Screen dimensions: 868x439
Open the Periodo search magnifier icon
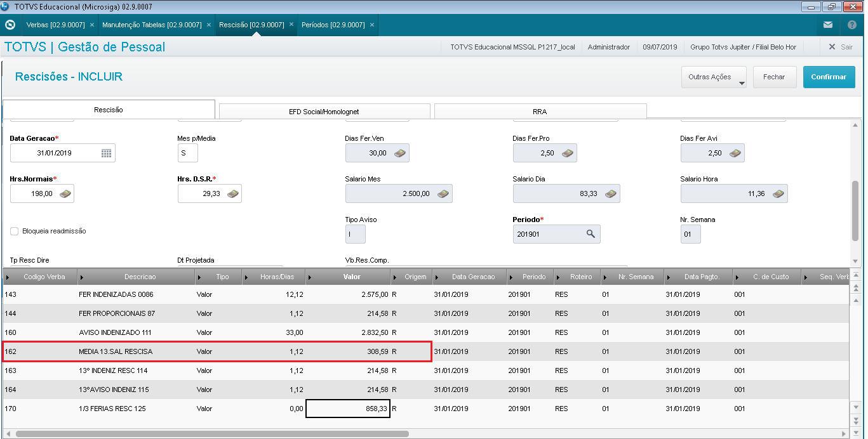(x=591, y=234)
